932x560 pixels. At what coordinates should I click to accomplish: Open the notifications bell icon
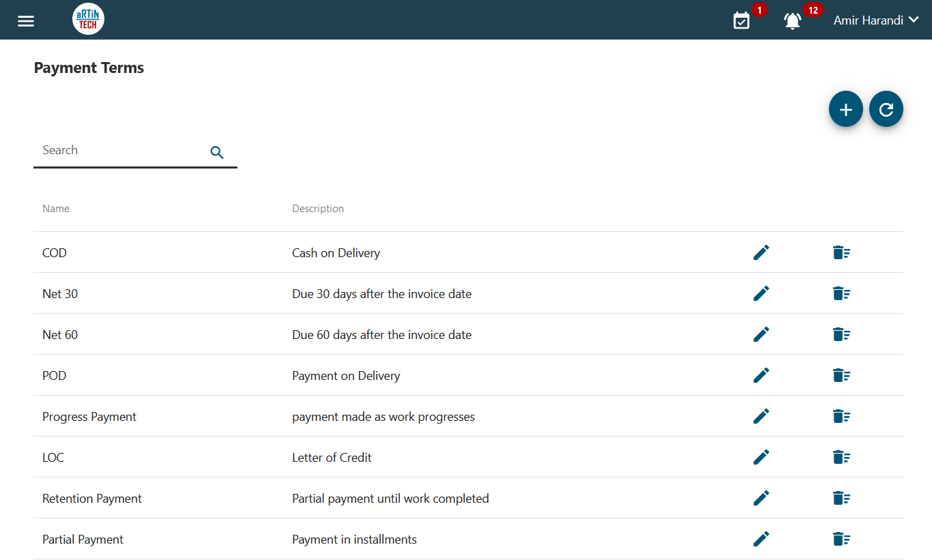click(x=792, y=20)
